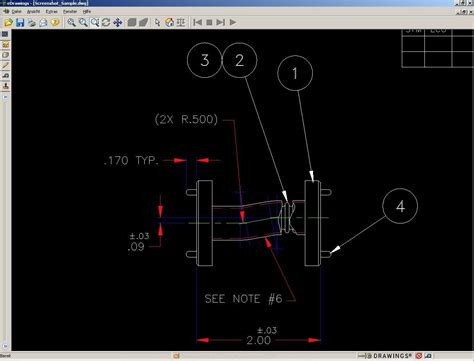Screen dimensions: 474x361
Task: Click balloon number 3 in the drawing
Action: tap(205, 60)
